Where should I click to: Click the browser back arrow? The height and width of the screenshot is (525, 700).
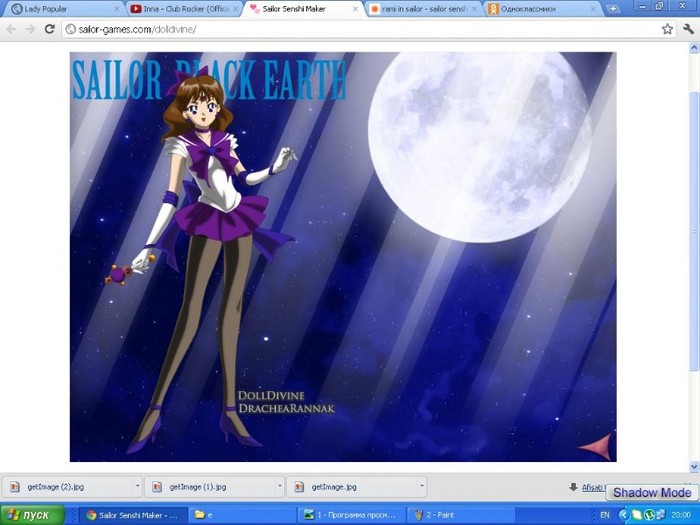coord(11,29)
